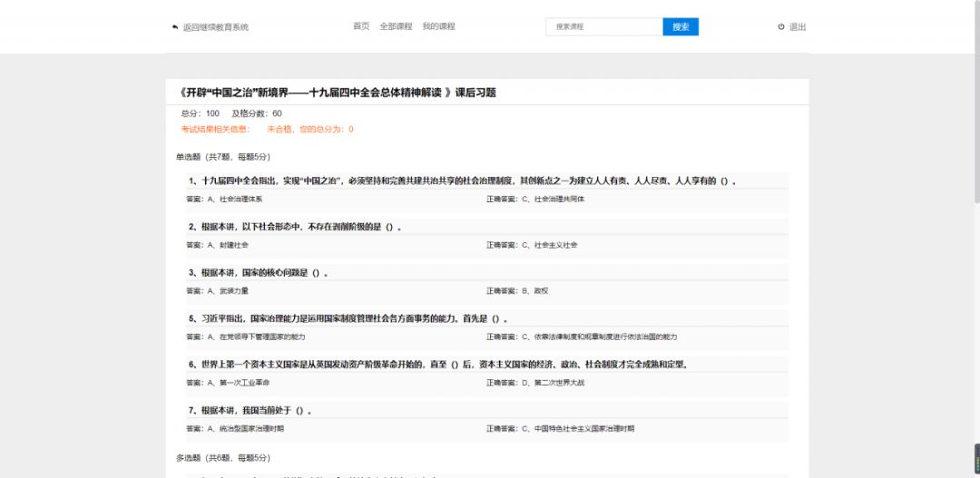Click the power icon next to 退出
This screenshot has width=980, height=478.
781,27
